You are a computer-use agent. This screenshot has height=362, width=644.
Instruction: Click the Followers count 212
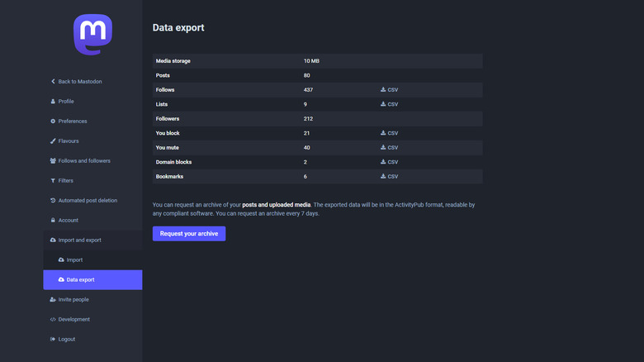tap(308, 118)
